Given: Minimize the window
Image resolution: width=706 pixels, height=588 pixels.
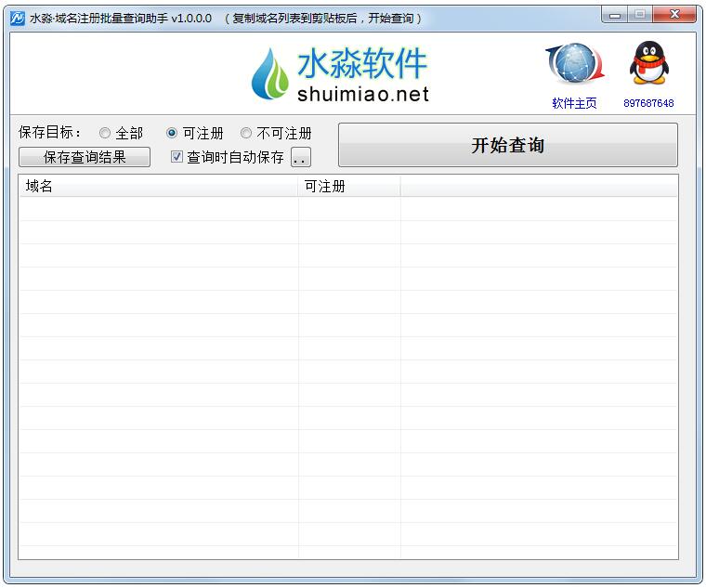Looking at the screenshot, I should 615,15.
